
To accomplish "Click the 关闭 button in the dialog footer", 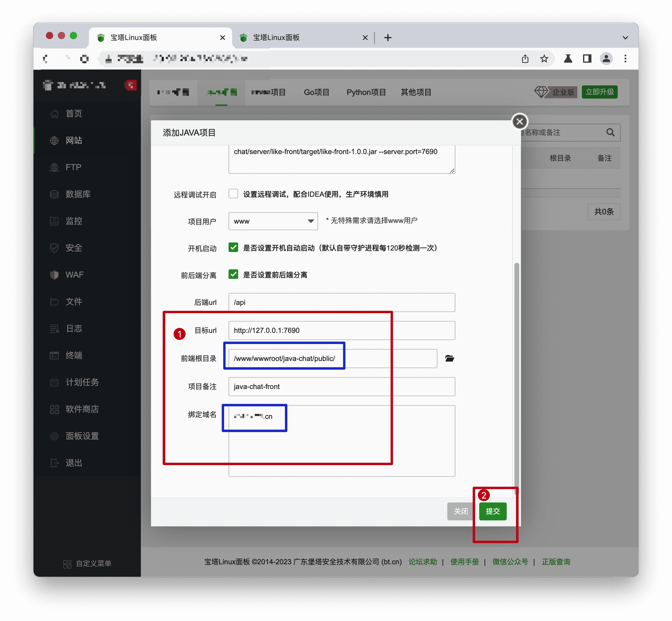I will 460,511.
